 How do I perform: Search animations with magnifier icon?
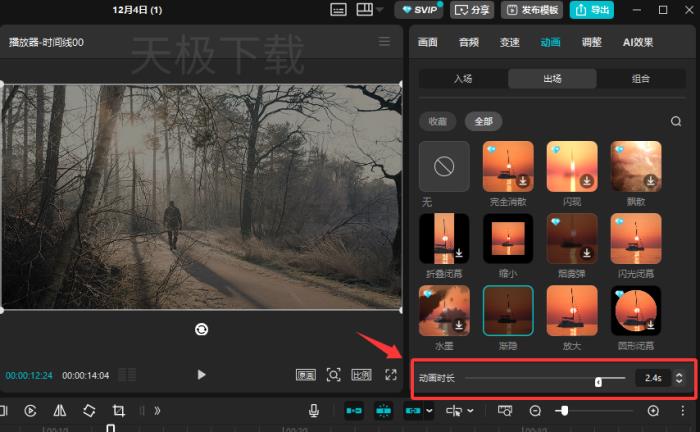click(676, 121)
